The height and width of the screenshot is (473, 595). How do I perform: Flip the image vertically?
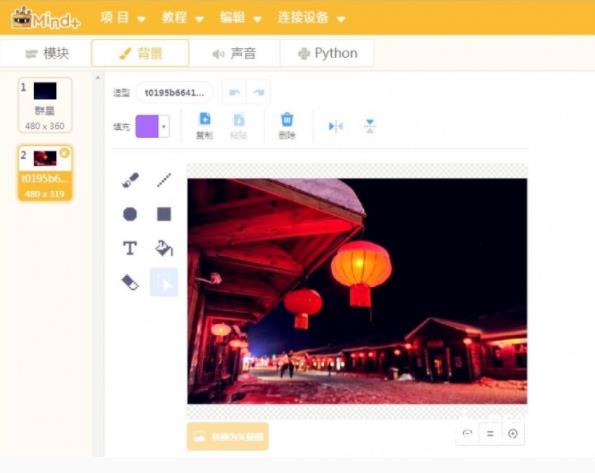click(370, 126)
